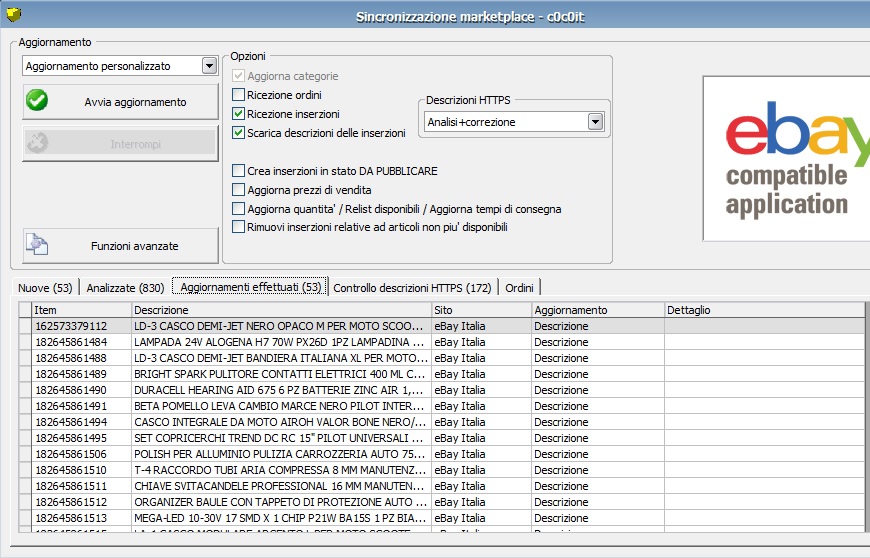Switch to the Nuove (53) tab
This screenshot has height=558, width=870.
pyautogui.click(x=45, y=288)
